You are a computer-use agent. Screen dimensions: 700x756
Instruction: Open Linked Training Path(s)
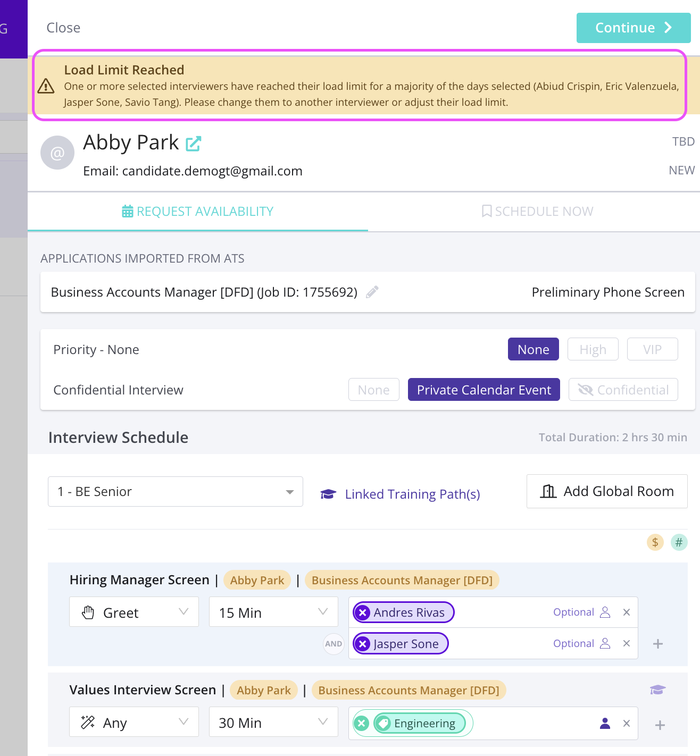coord(412,494)
